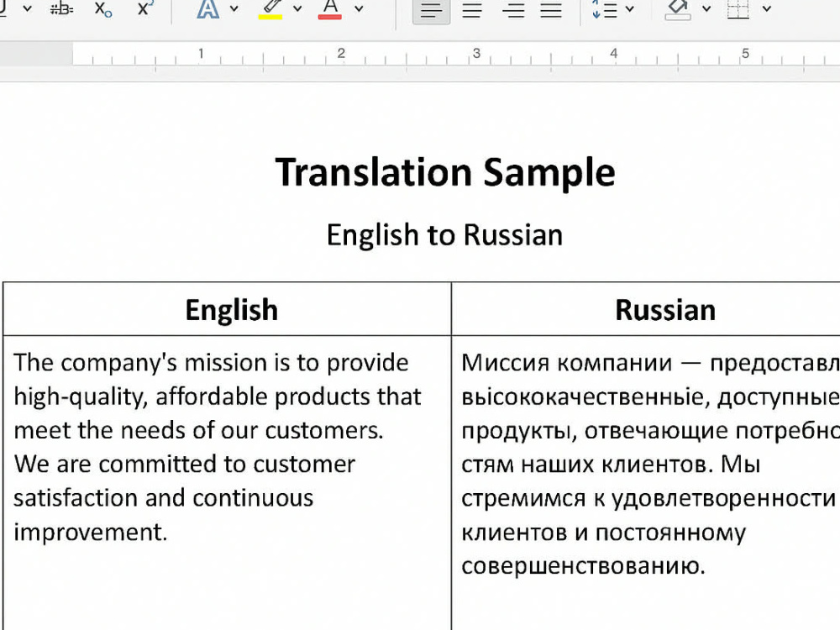Apply shading with paint bucket icon

pyautogui.click(x=678, y=9)
